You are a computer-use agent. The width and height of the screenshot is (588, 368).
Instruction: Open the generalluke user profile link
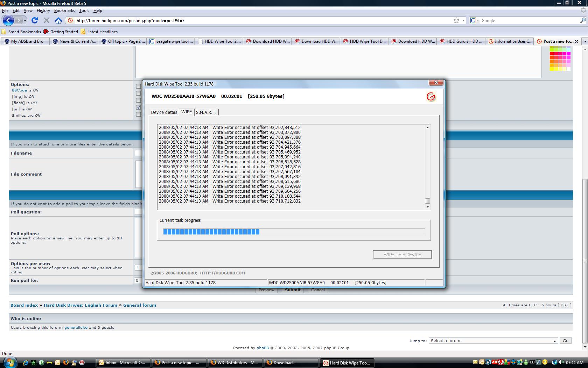tap(76, 328)
